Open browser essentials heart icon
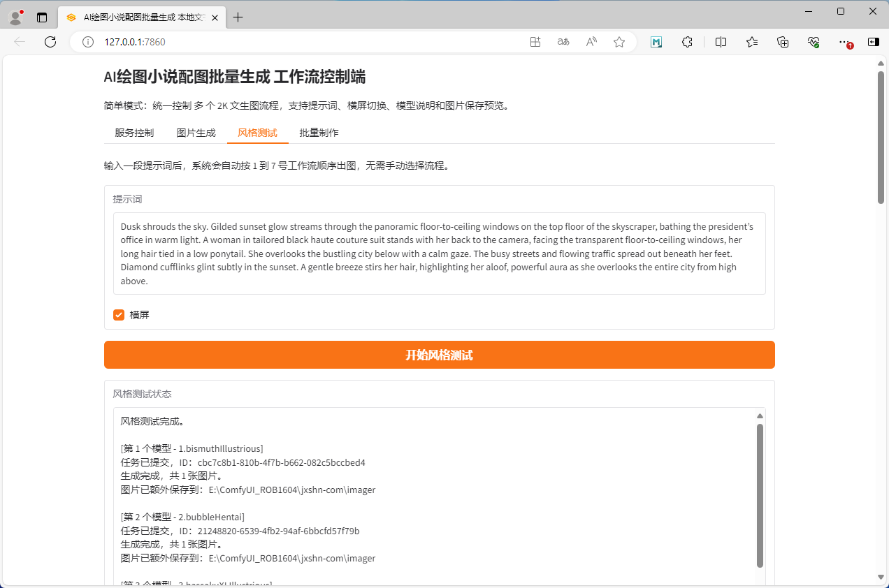This screenshot has height=588, width=889. pyautogui.click(x=813, y=42)
